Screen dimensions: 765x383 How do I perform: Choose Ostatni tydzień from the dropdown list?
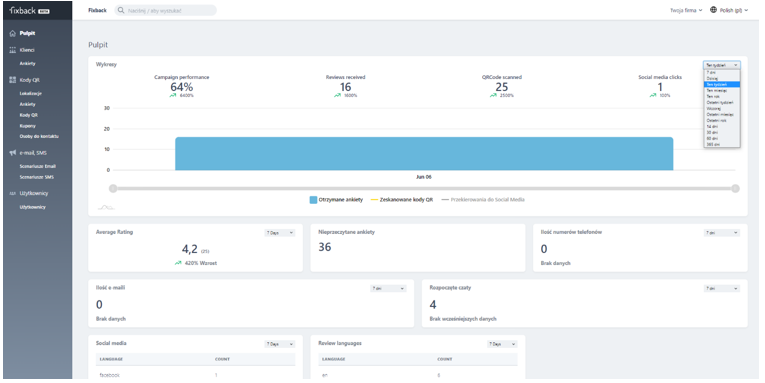722,102
